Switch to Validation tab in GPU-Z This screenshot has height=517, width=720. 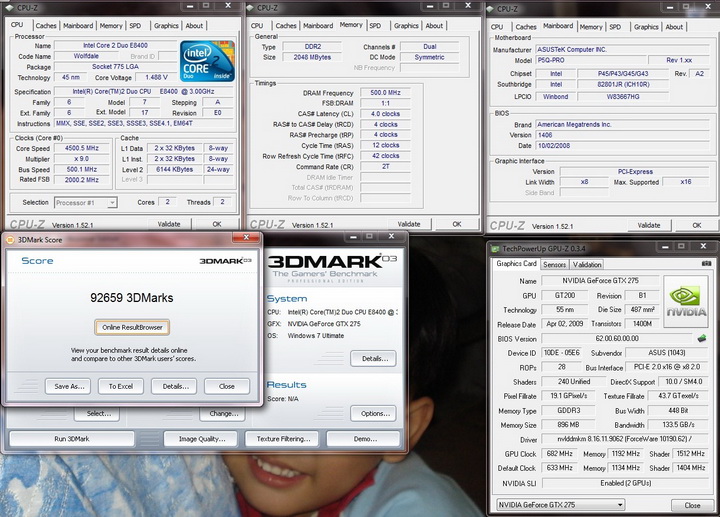(587, 264)
